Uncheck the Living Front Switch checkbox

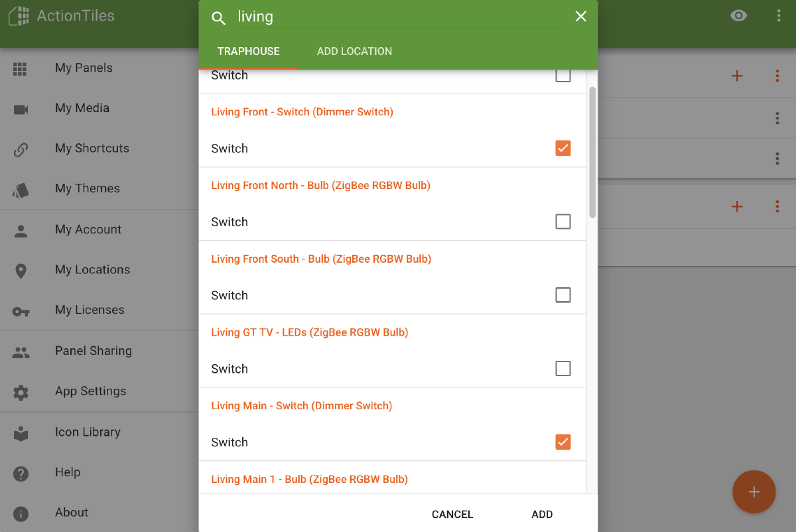coord(563,148)
